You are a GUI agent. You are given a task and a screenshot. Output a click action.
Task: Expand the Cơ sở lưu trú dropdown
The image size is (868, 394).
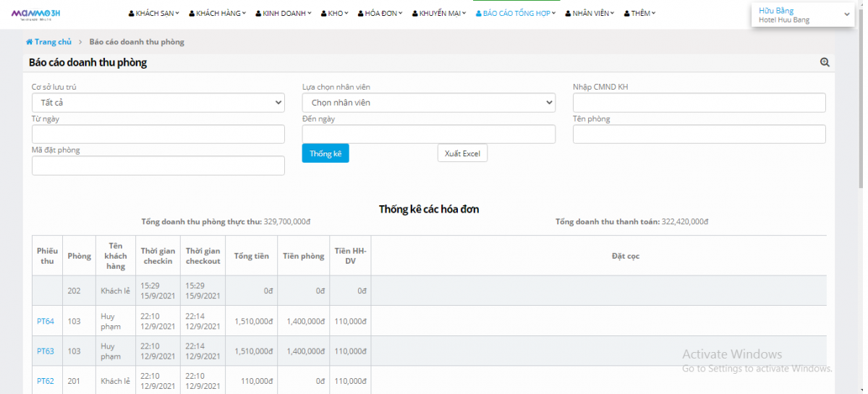pyautogui.click(x=158, y=103)
